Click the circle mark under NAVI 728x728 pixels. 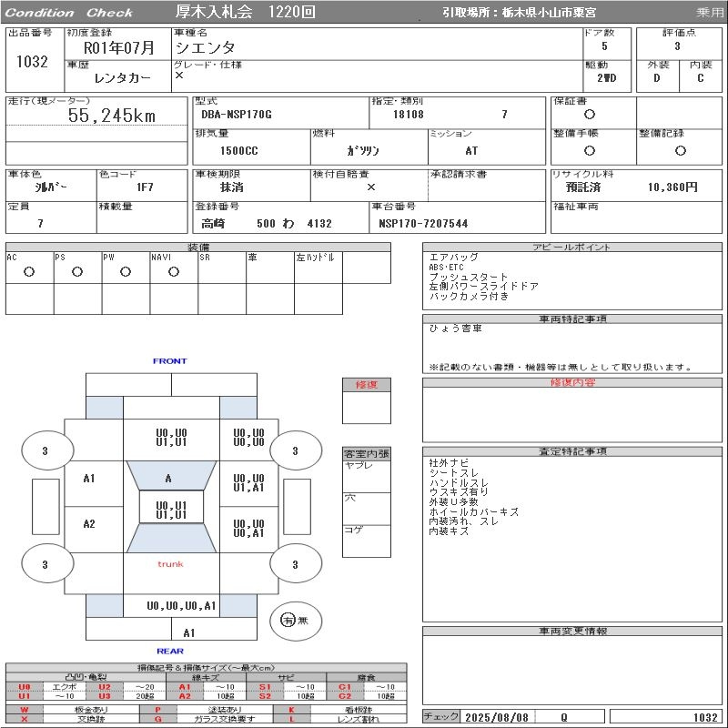(x=174, y=272)
